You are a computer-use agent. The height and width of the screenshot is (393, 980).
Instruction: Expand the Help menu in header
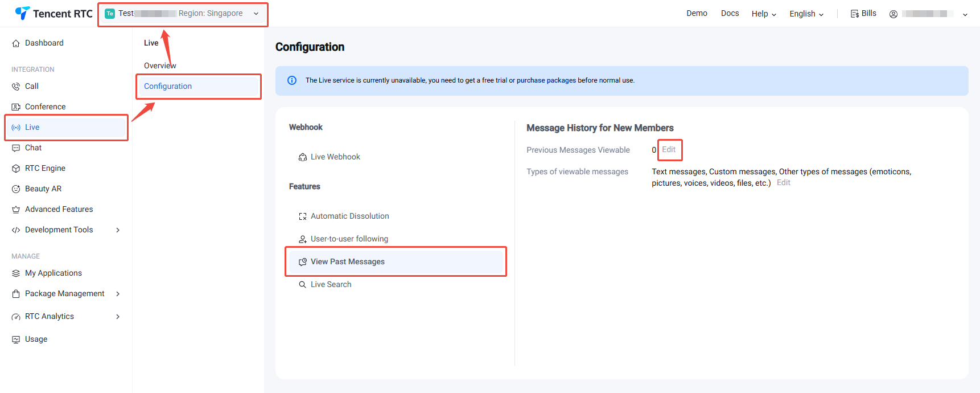click(x=764, y=14)
